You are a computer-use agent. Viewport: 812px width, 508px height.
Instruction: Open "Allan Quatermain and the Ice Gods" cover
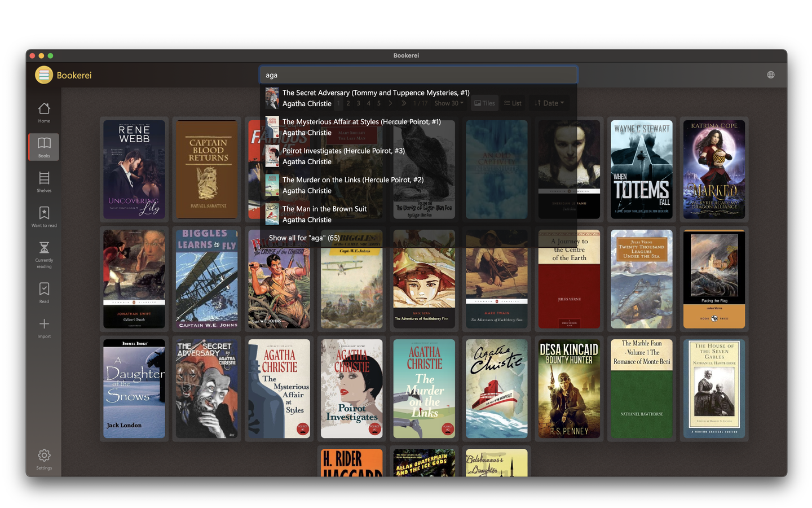click(x=424, y=462)
